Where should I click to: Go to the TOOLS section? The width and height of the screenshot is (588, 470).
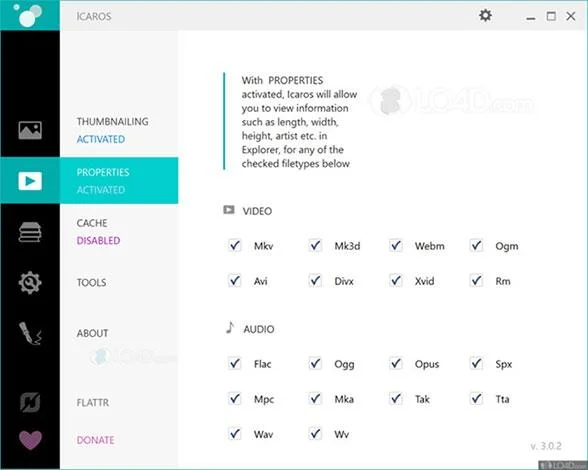pyautogui.click(x=92, y=282)
